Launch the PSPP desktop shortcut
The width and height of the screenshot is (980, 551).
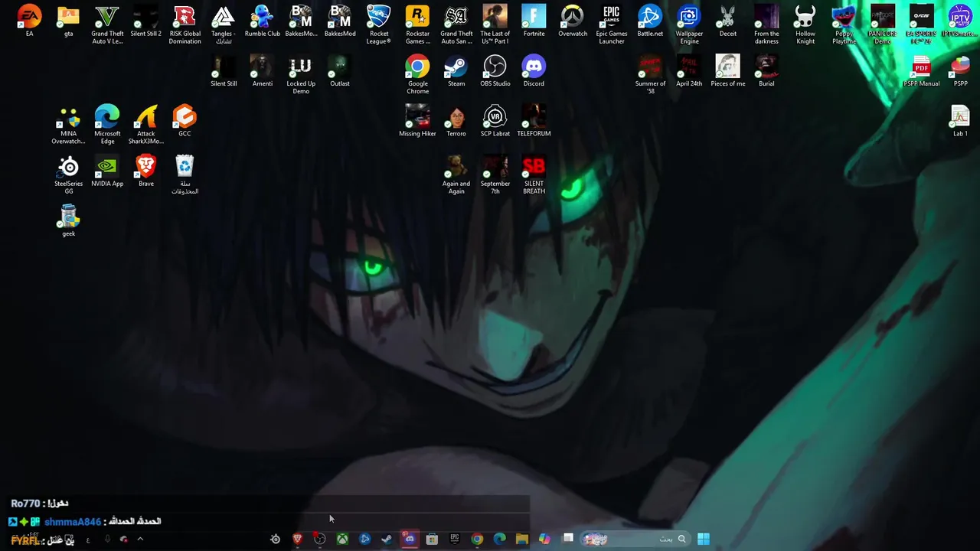point(960,71)
